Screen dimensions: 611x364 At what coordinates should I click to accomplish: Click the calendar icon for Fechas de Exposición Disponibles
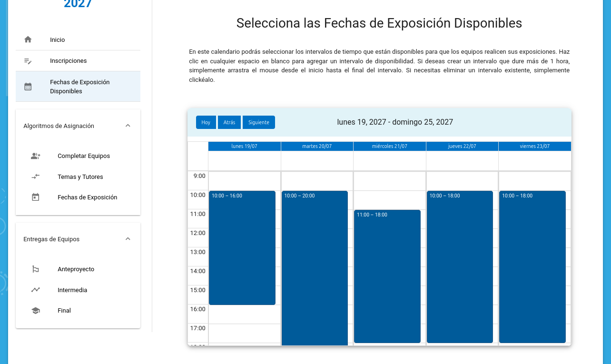(x=28, y=87)
